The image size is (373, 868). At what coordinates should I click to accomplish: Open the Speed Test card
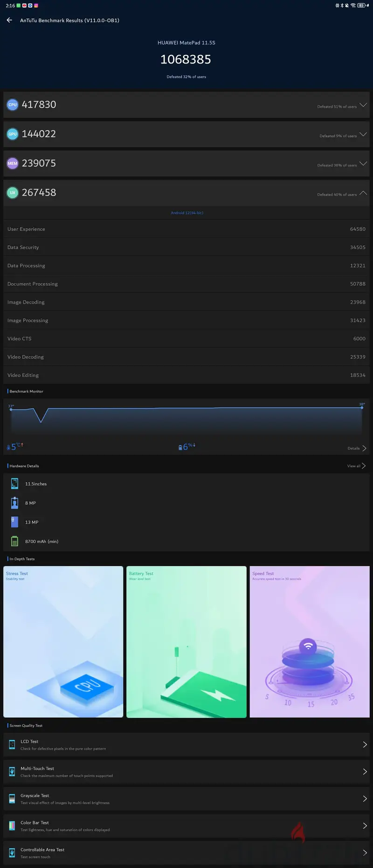pos(310,642)
